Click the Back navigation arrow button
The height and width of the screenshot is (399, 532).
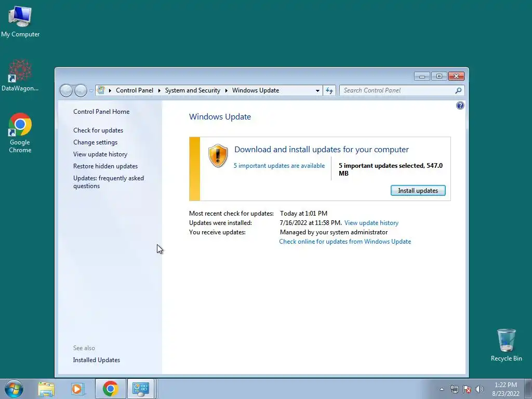click(x=66, y=90)
